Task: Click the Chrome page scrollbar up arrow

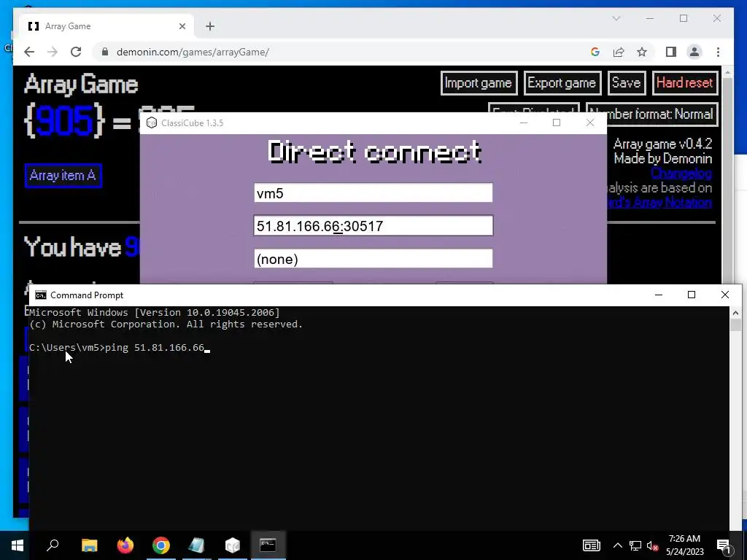Action: point(727,73)
